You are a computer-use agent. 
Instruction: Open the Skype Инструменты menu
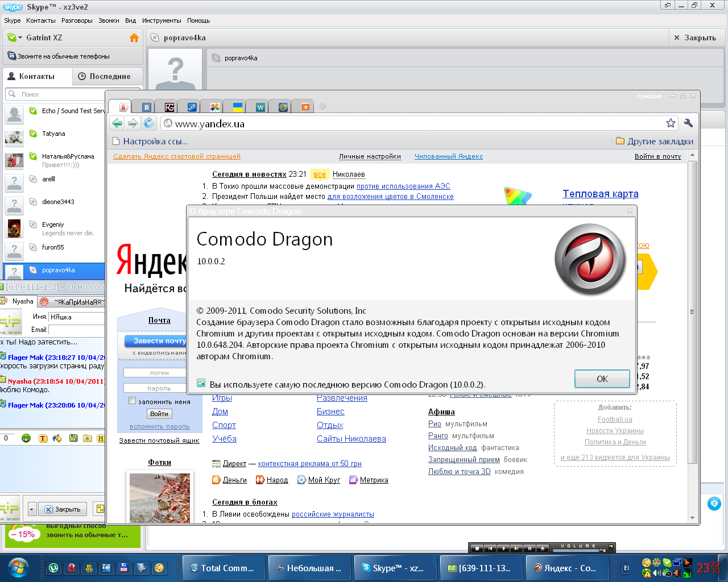click(162, 20)
